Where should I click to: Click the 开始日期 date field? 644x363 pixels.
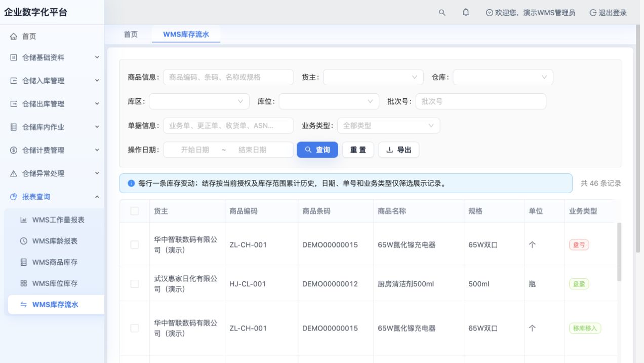195,150
